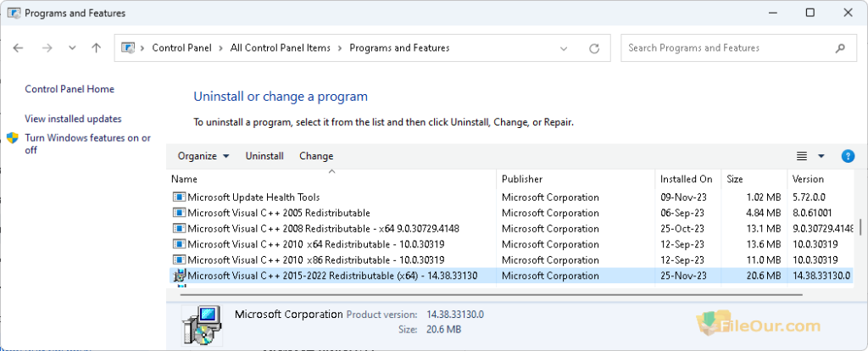This screenshot has height=351, width=868.
Task: Click the 4.84 MB size cell
Action: [762, 213]
